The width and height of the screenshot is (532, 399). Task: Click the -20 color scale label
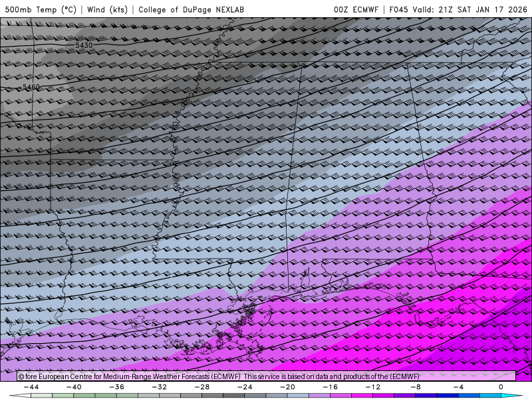(x=288, y=387)
